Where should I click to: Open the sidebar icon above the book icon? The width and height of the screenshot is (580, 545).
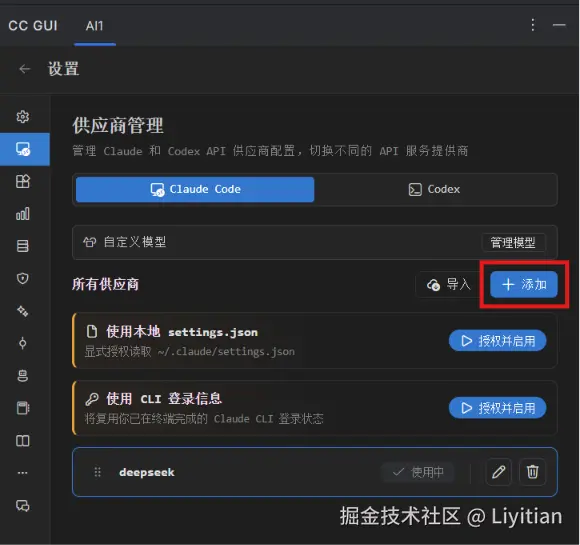[23, 408]
